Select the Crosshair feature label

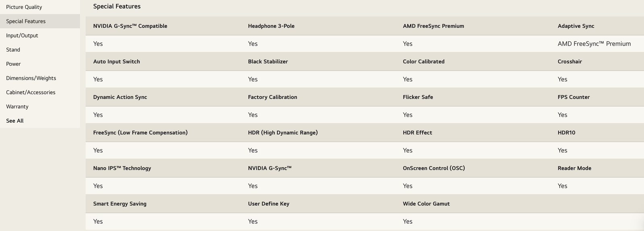coord(570,62)
